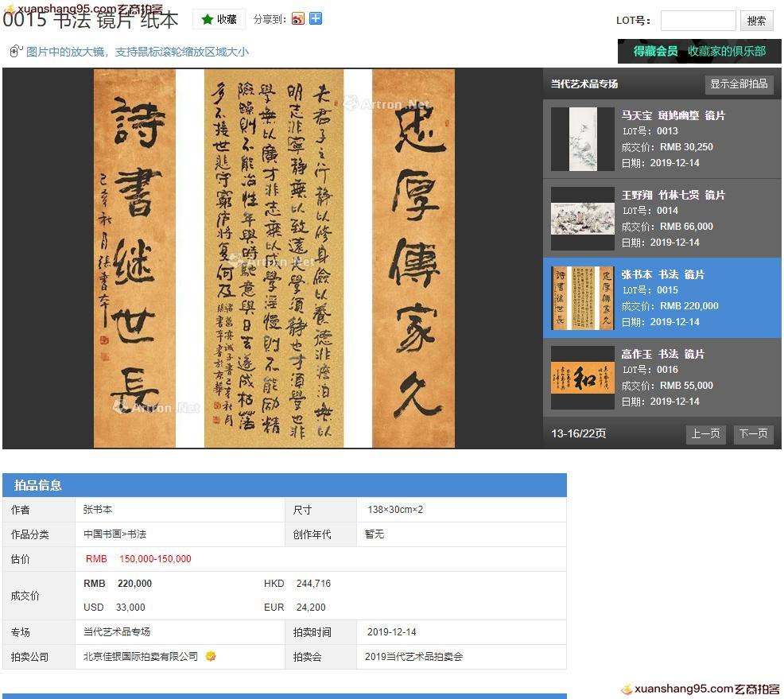Click the page indicator 13-16/22页

pos(579,433)
